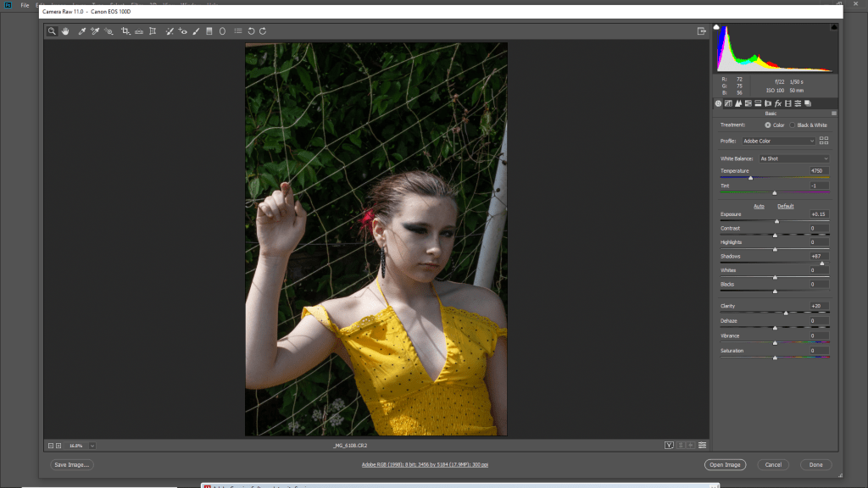Select the Spot Removal tool
The image size is (868, 488).
click(169, 31)
